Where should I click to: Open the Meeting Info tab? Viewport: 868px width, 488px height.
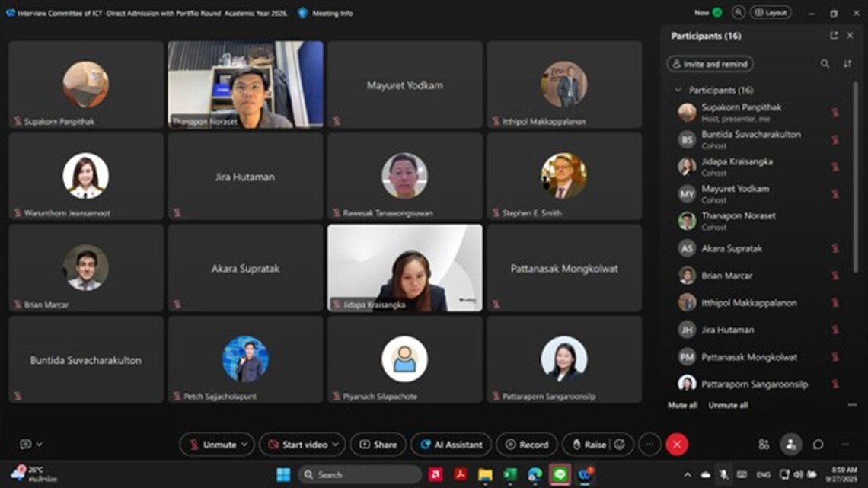coord(326,13)
